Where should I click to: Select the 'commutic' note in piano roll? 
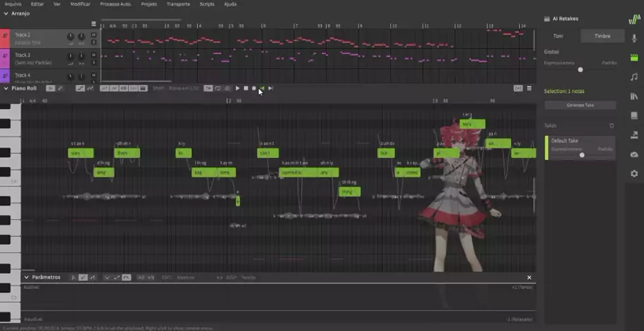[x=298, y=172]
